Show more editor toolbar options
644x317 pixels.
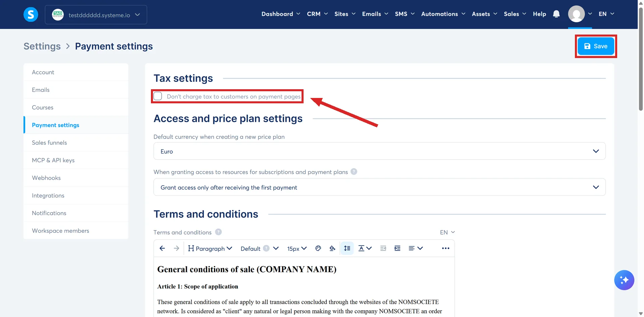(x=445, y=248)
